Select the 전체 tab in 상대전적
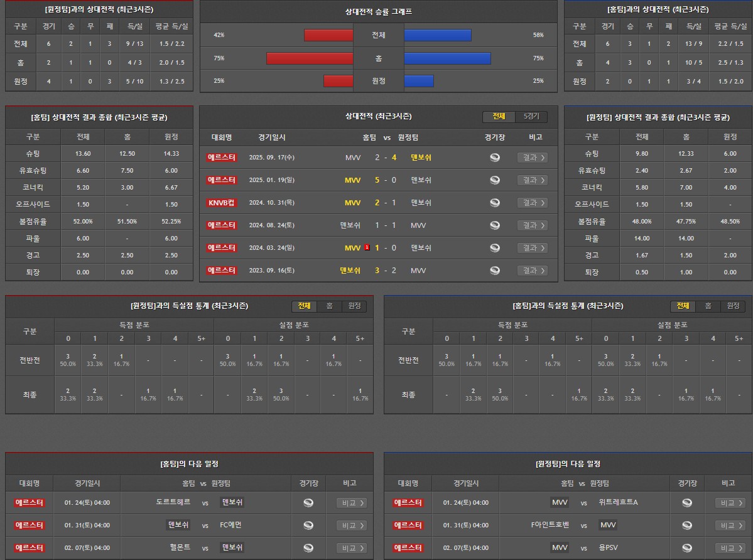This screenshot has height=560, width=753. (x=499, y=117)
